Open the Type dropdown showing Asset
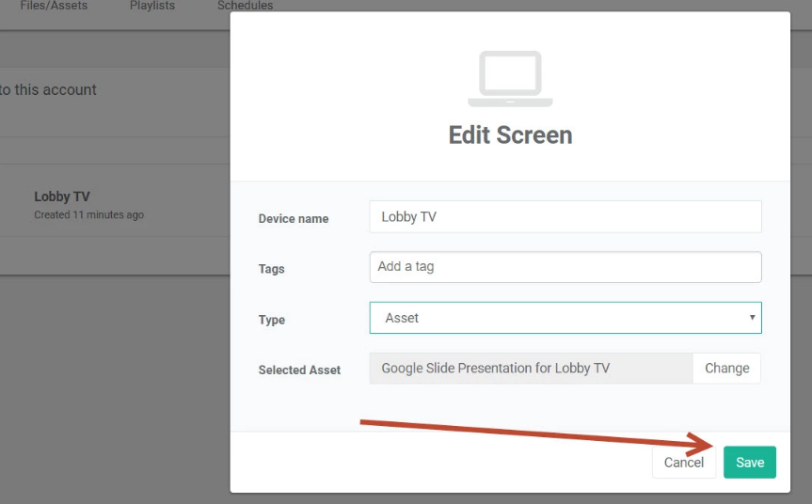 565,318
